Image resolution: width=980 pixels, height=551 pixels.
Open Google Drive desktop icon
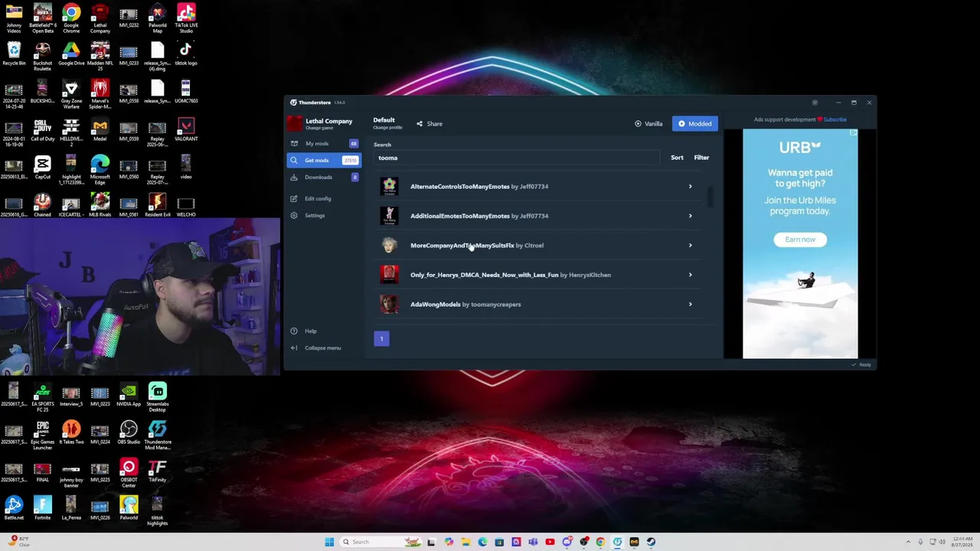point(71,54)
